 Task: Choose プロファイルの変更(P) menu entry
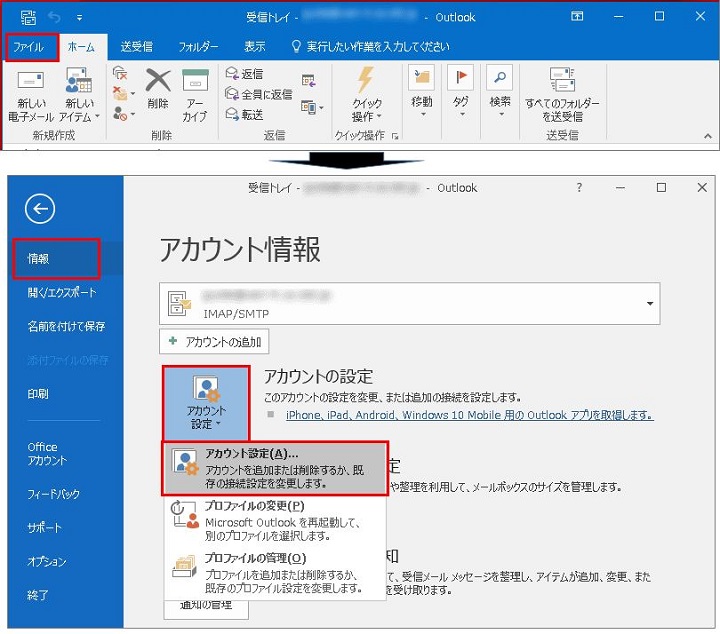[275, 521]
